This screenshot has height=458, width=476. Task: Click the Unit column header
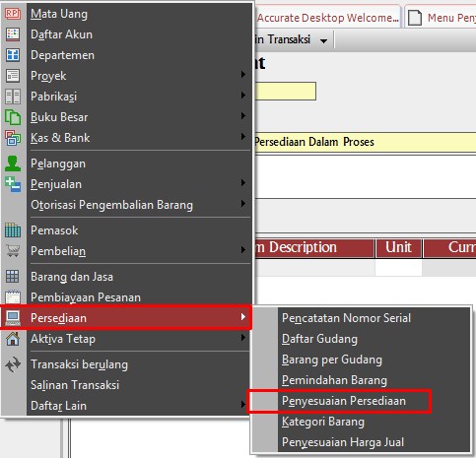click(398, 247)
